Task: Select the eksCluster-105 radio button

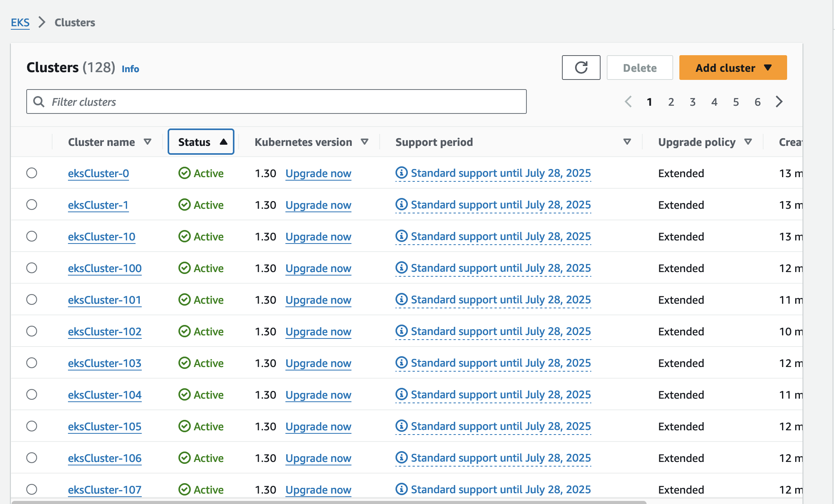Action: coord(32,426)
